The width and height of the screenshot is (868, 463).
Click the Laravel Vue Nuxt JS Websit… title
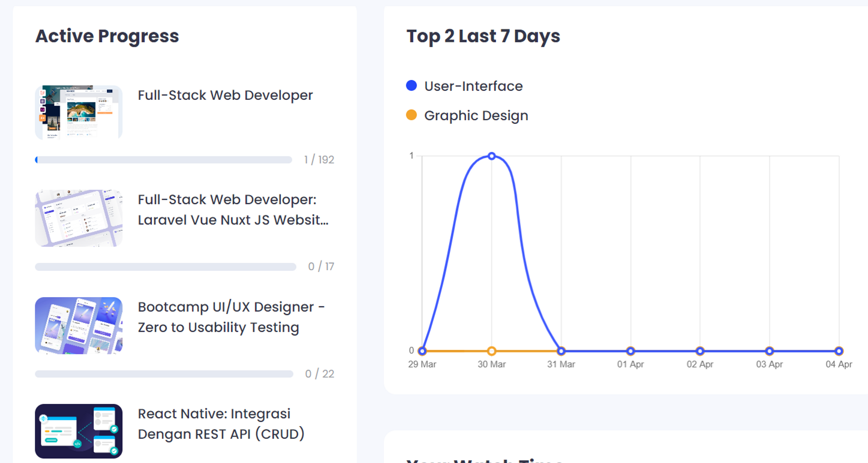click(x=233, y=210)
